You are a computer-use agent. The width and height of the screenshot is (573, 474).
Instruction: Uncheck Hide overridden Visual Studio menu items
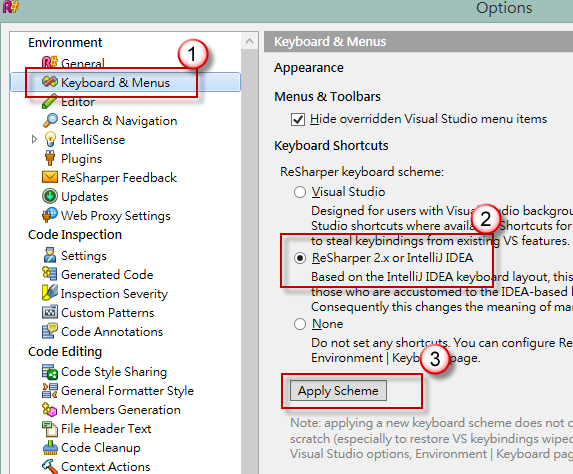tap(297, 120)
